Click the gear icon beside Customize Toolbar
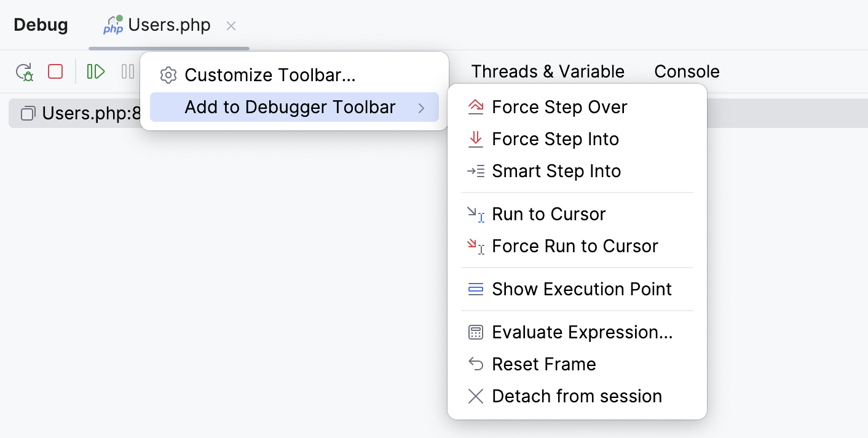 [168, 75]
